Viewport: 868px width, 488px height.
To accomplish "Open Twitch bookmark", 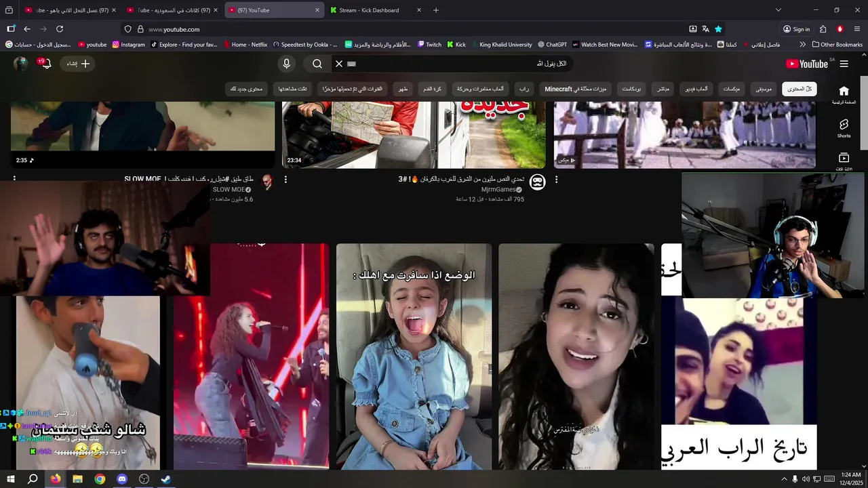I will (429, 45).
